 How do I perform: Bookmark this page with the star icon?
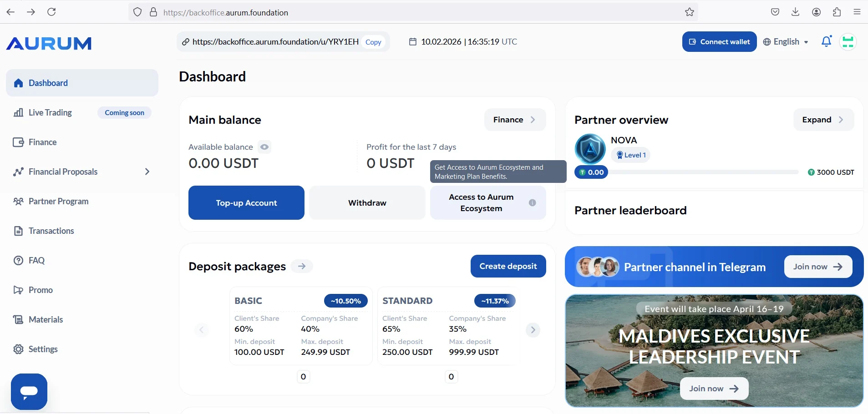[x=690, y=12]
